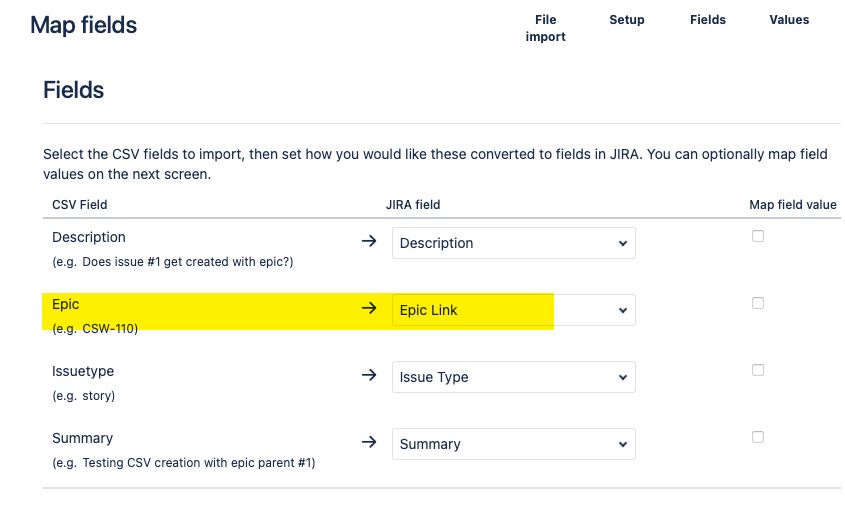Viewport: 845px width, 508px height.
Task: Check the map field value box for Issuetype
Action: [x=758, y=370]
